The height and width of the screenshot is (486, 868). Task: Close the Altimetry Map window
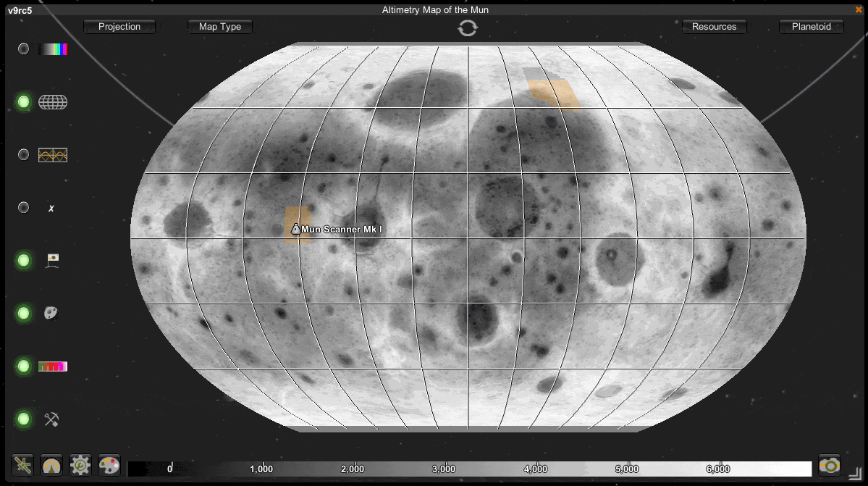(x=859, y=9)
